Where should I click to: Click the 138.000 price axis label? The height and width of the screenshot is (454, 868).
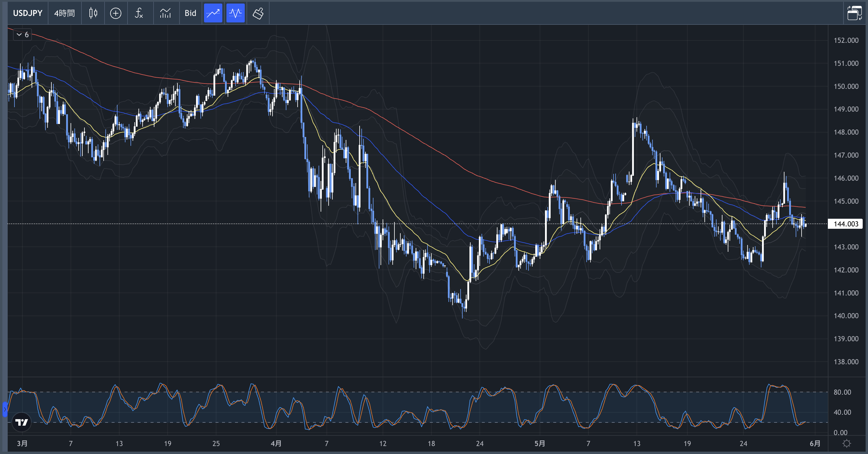(x=846, y=362)
